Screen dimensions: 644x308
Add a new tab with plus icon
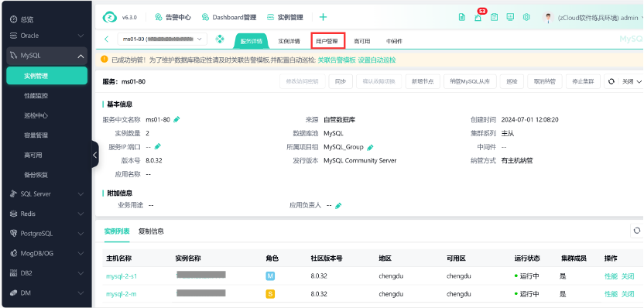point(324,17)
